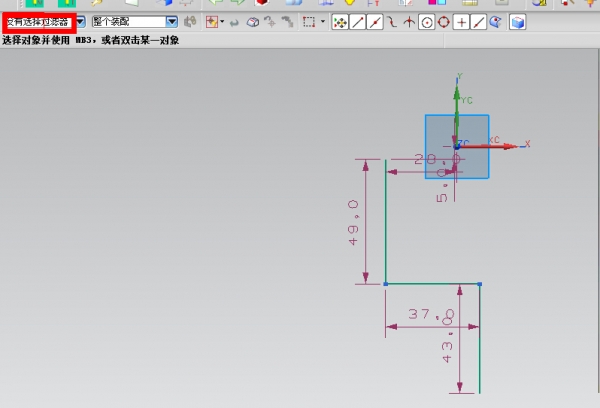The image size is (600, 408).
Task: Click the rectangle selection marquee icon
Action: pyautogui.click(x=309, y=21)
